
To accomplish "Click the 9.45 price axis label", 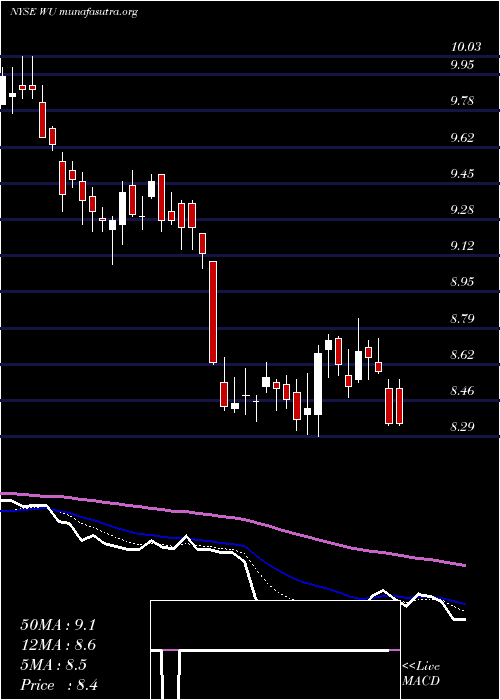I will [x=462, y=173].
